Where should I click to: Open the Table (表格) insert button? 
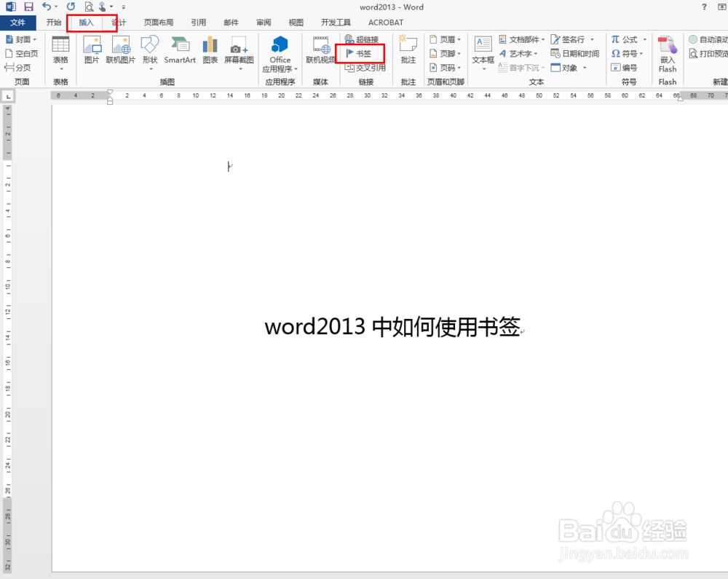coord(60,52)
